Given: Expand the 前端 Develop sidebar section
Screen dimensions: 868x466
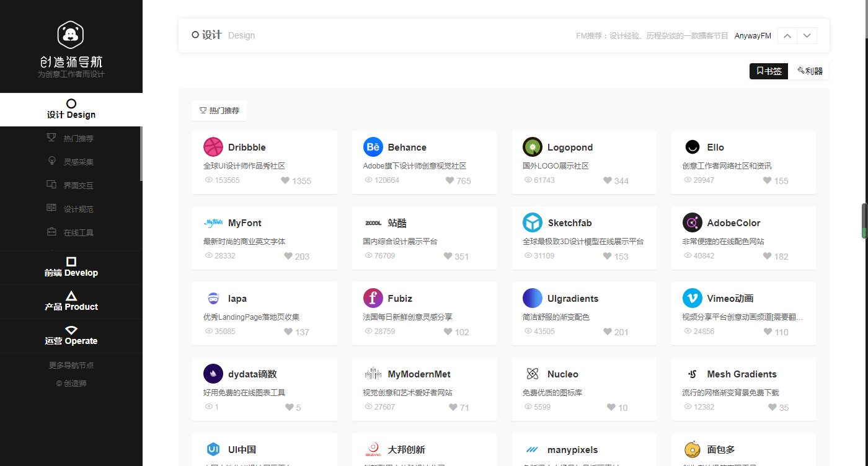Looking at the screenshot, I should point(71,268).
